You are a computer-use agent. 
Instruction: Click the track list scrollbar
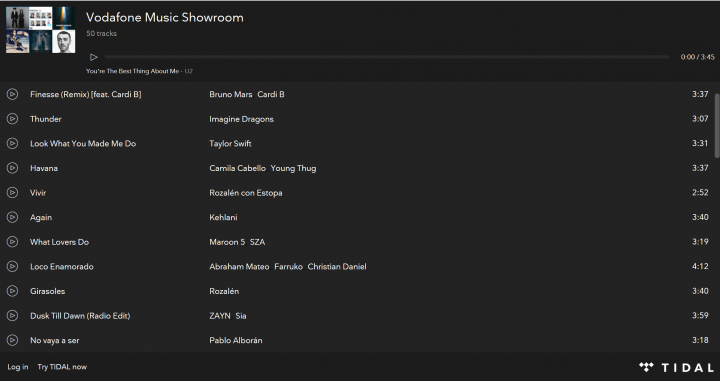pyautogui.click(x=717, y=126)
